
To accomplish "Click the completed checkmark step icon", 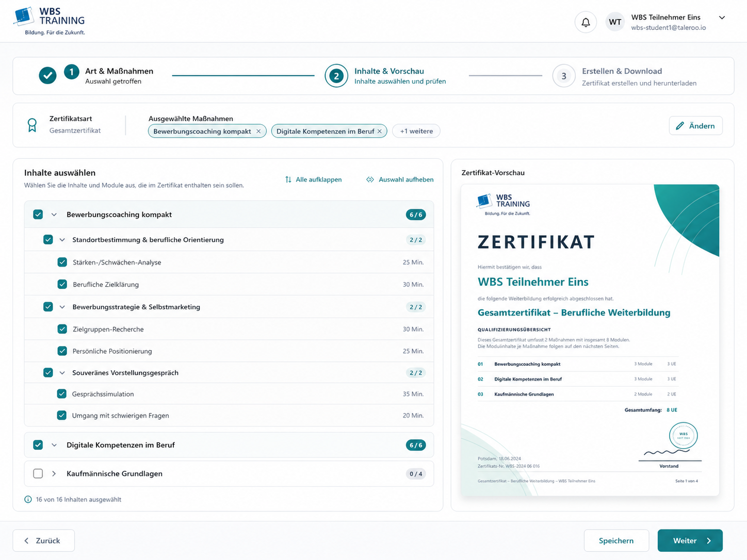I will click(47, 75).
